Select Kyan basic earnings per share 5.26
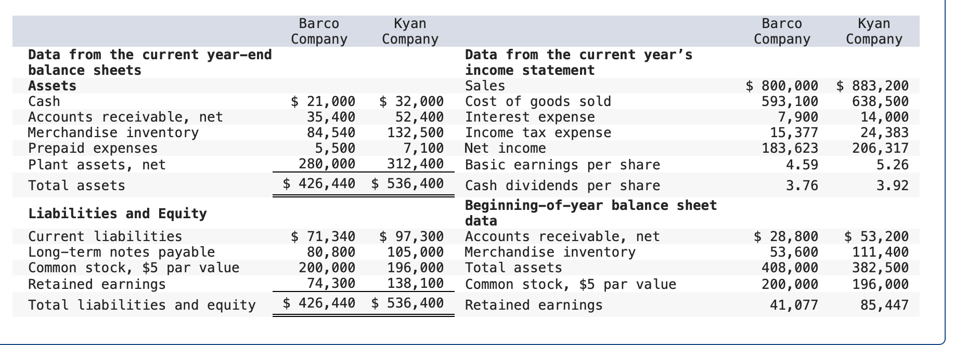Viewport: 980px width, 345px height. (893, 165)
